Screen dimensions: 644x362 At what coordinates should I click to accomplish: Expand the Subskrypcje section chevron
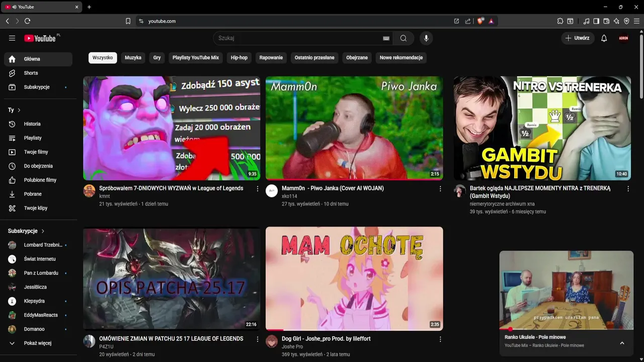click(x=43, y=231)
